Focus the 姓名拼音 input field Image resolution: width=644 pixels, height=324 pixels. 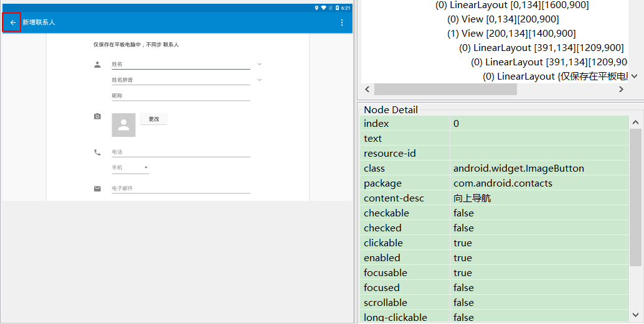pyautogui.click(x=181, y=80)
